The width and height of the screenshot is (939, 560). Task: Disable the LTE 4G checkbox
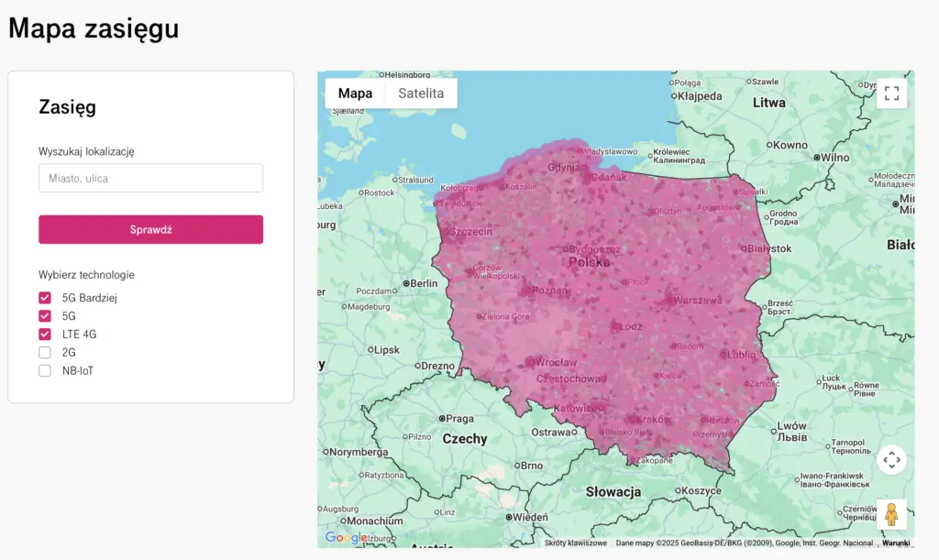[x=45, y=335]
